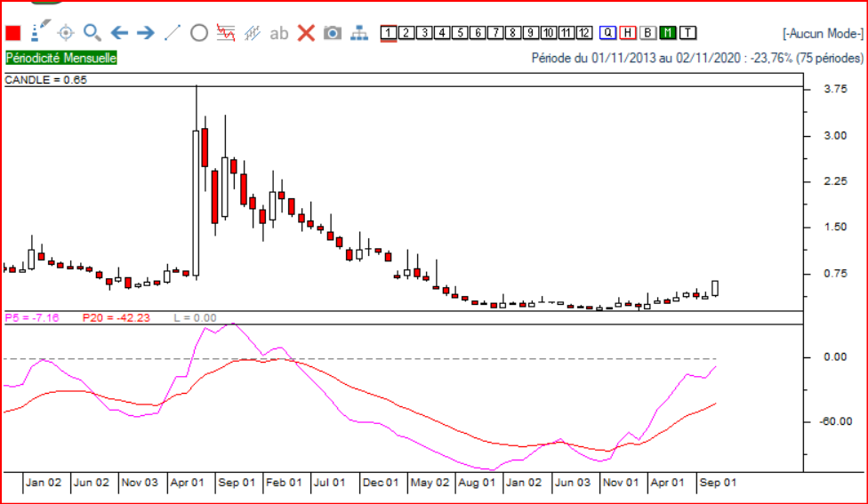Switch to B periodicity button
The width and height of the screenshot is (868, 504).
(647, 33)
